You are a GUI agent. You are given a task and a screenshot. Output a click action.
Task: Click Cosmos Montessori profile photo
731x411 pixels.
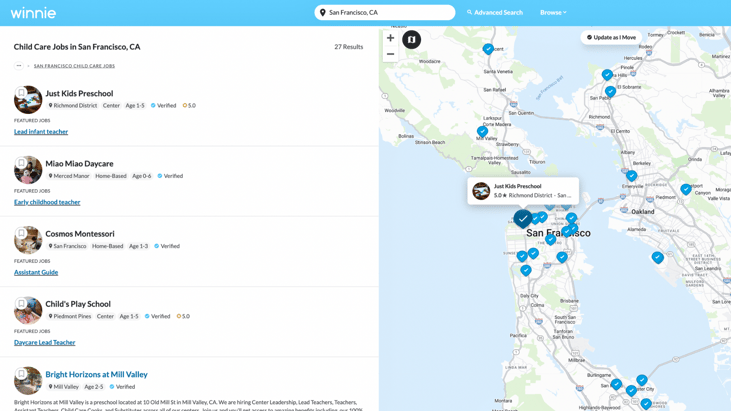coord(28,240)
